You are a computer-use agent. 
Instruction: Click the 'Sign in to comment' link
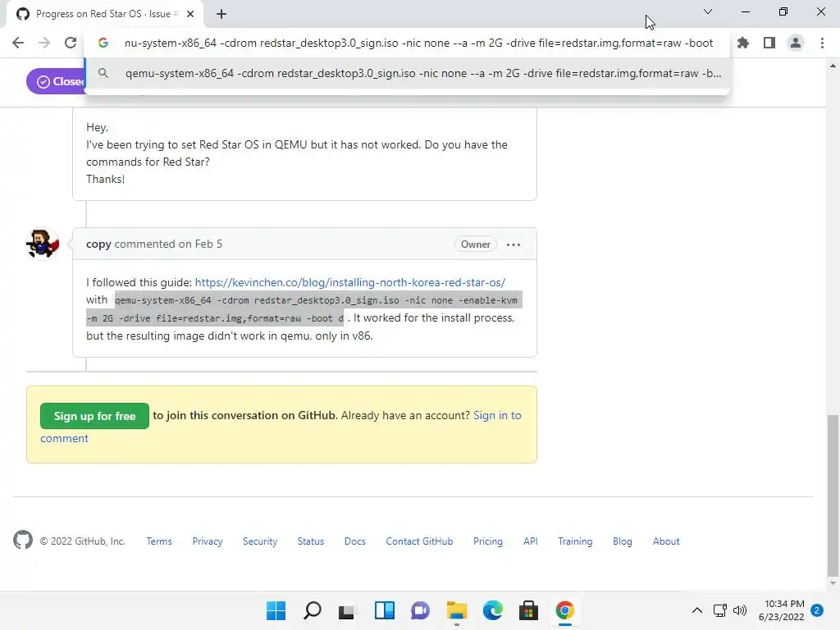pos(497,416)
